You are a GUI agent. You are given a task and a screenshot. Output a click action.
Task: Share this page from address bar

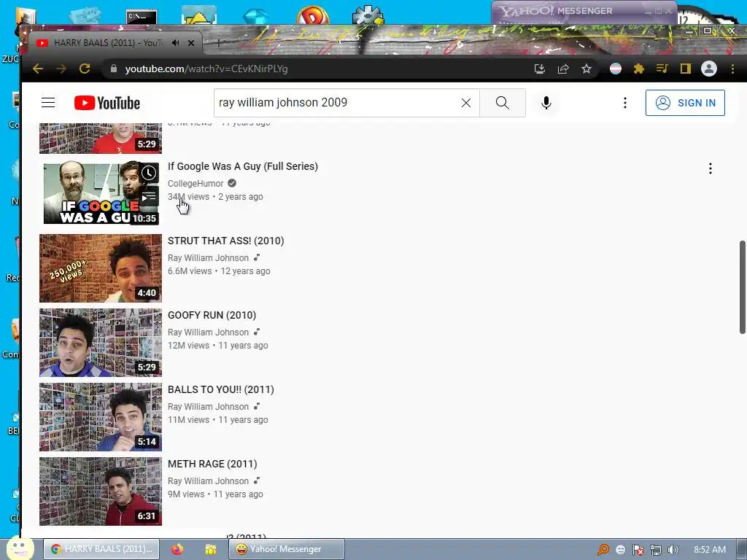(x=563, y=69)
